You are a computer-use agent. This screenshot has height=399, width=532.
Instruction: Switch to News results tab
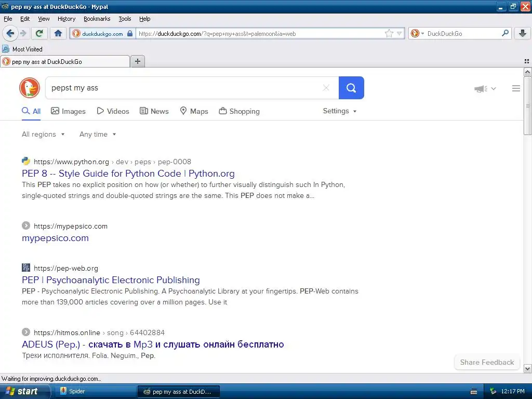point(154,111)
